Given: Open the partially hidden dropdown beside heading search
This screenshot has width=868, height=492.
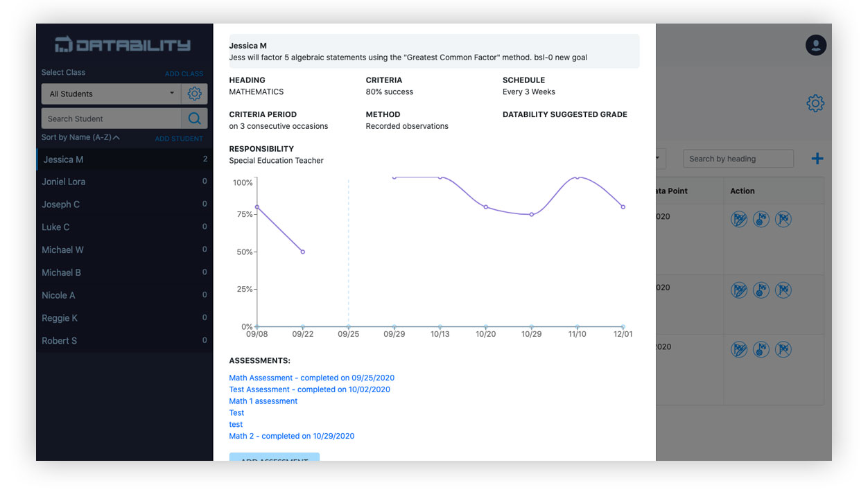Looking at the screenshot, I should point(660,159).
